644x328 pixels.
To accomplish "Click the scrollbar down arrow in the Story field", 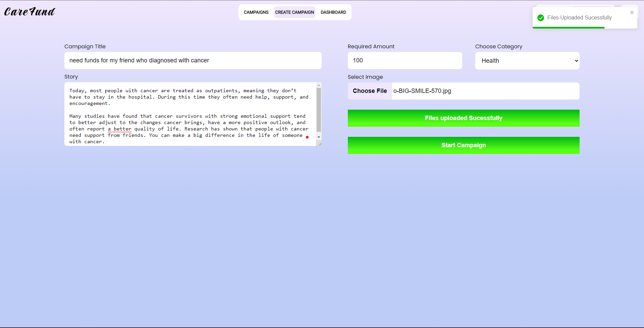I will [319, 137].
